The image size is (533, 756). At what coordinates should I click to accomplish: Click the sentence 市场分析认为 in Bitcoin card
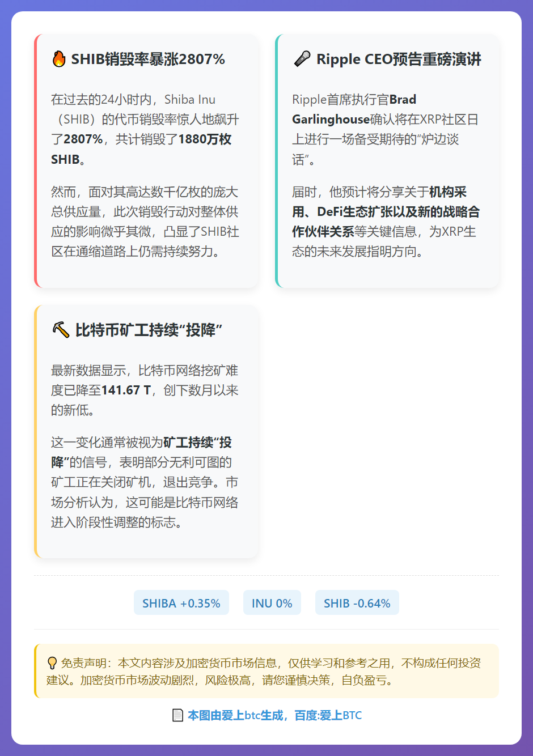tap(145, 502)
